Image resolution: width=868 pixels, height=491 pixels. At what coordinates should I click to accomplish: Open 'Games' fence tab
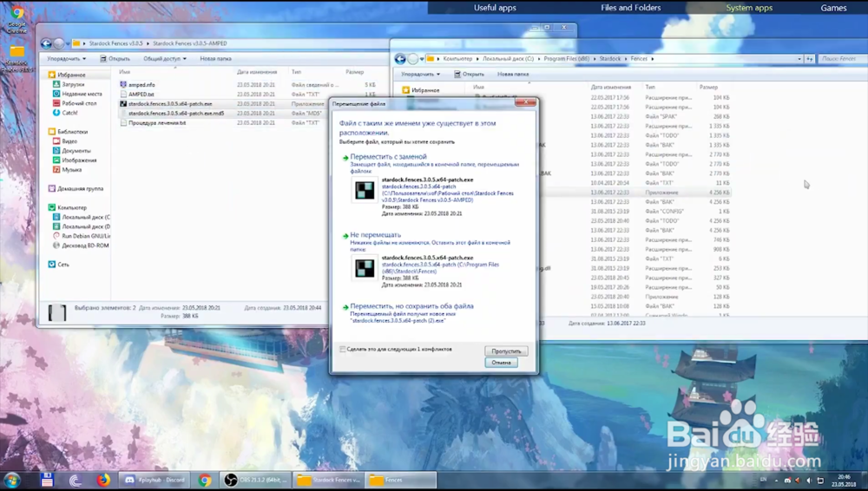point(833,8)
